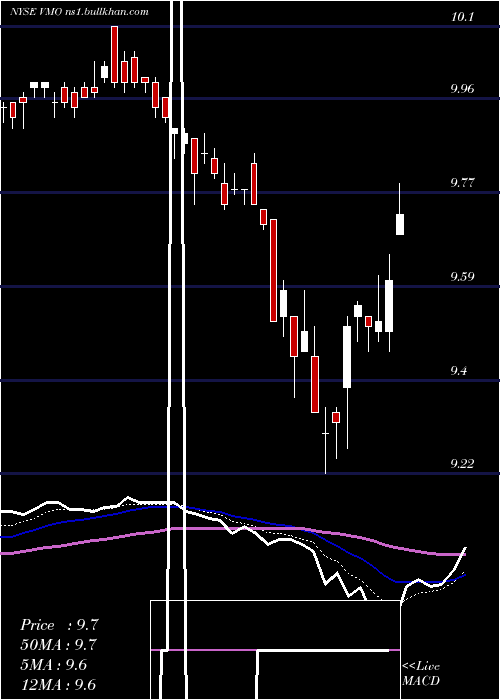The image size is (500, 700).
Task: Click the long red candle crossing 9.59
Action: (273, 271)
